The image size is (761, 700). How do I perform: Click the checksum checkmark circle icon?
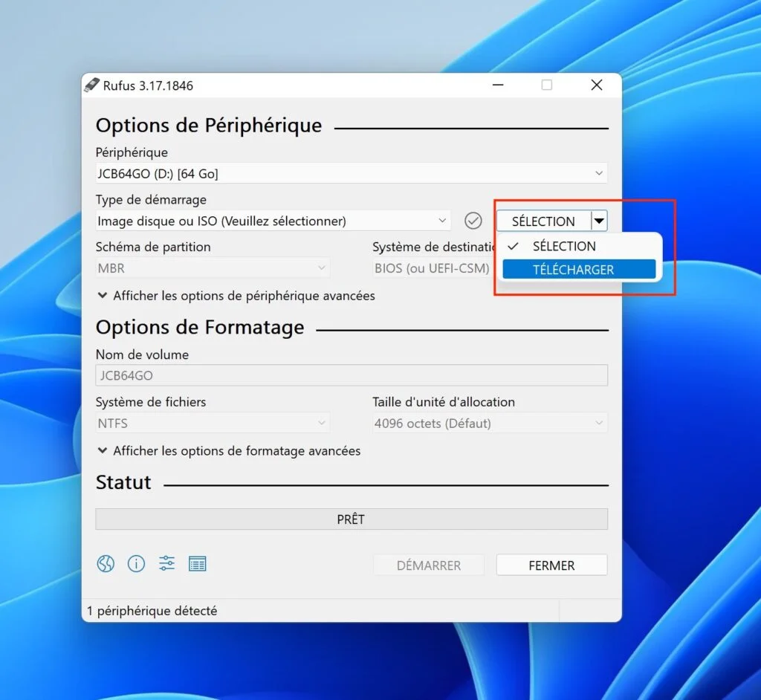[473, 221]
